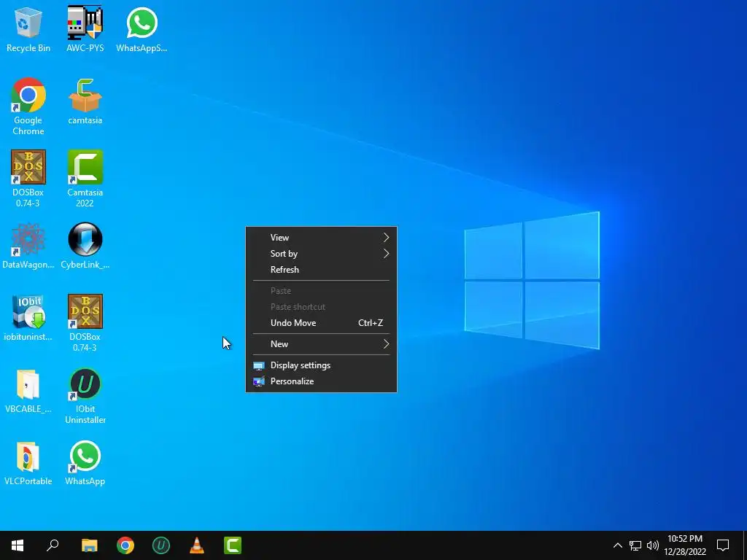Select the VBCABLE_... folder icon
Viewport: 747px width, 560px height.
(28, 391)
